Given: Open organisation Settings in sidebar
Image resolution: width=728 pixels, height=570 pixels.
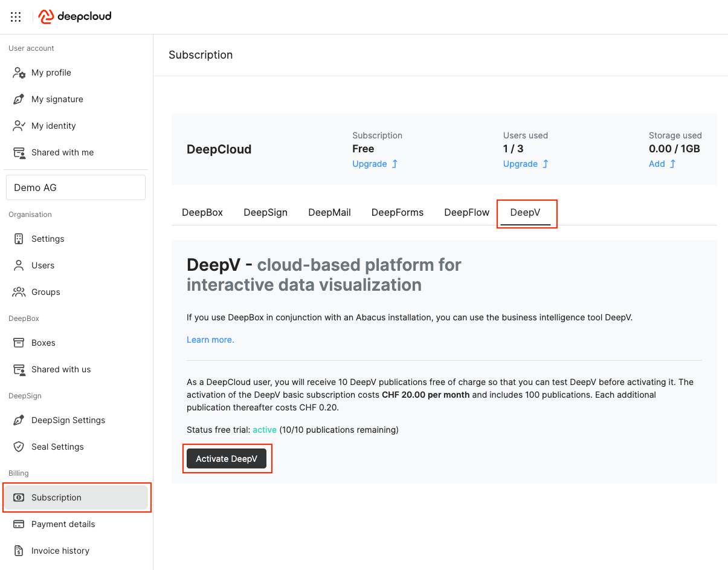Looking at the screenshot, I should pyautogui.click(x=48, y=239).
